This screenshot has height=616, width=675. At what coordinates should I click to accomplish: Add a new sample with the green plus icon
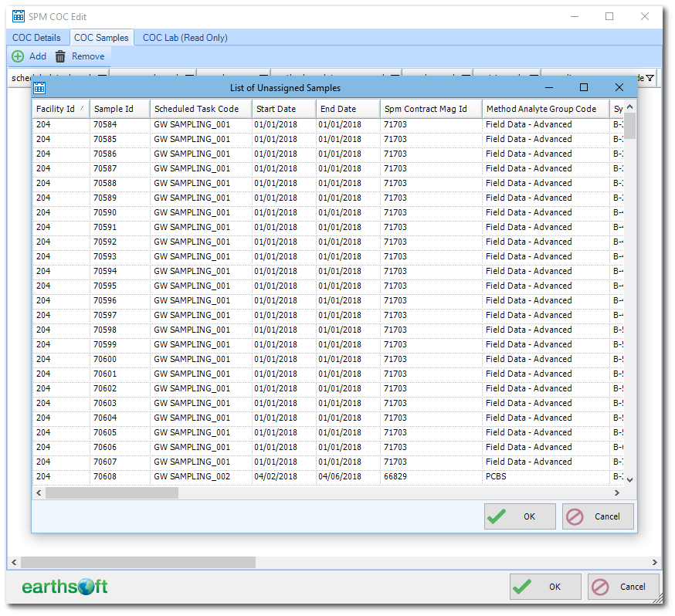(16, 56)
